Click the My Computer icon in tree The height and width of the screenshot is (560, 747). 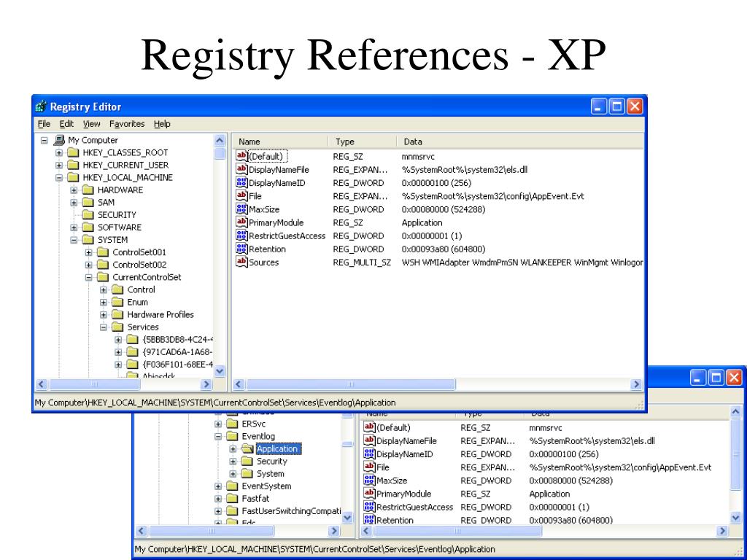(x=59, y=140)
